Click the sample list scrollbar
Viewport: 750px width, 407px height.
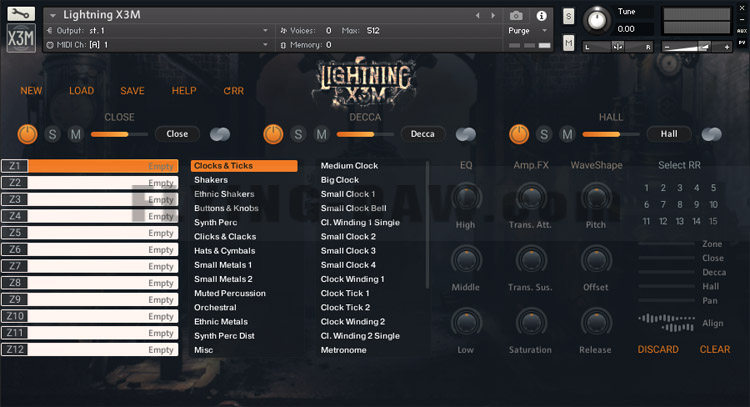point(427,225)
